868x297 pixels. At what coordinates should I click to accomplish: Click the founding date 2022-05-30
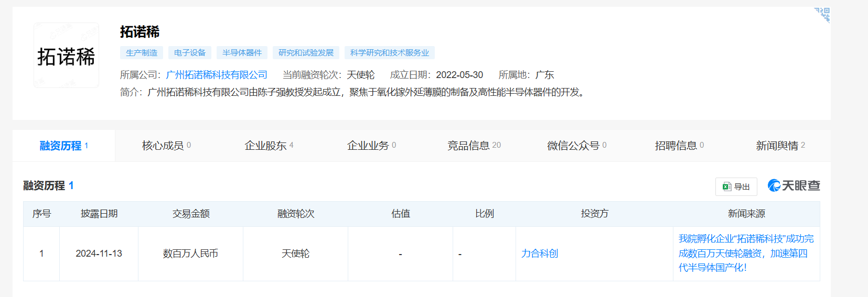click(x=459, y=75)
